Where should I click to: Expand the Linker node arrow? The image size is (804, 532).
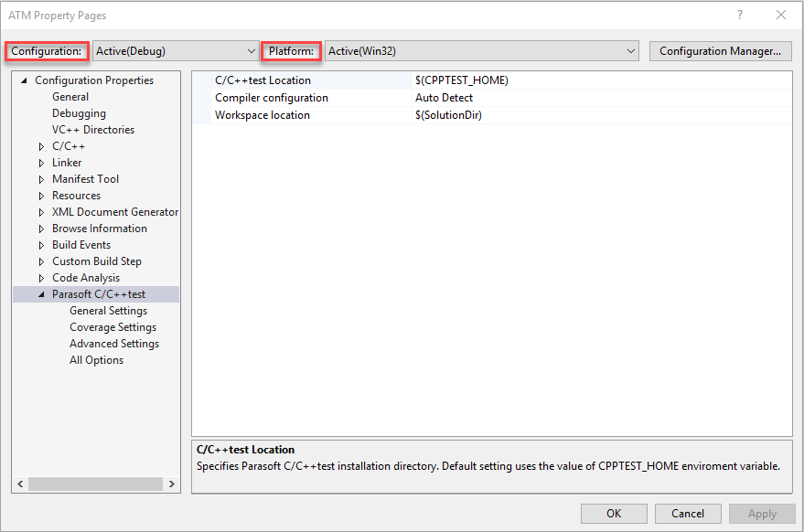click(41, 163)
